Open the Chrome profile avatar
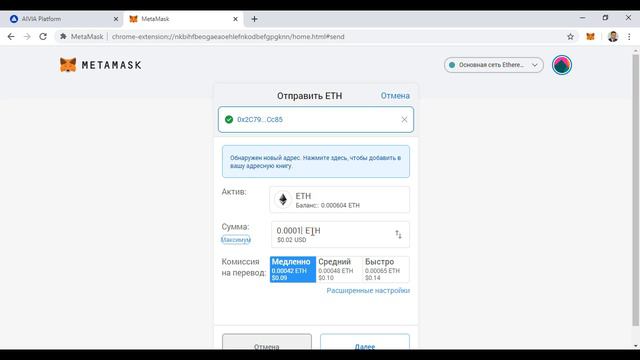The height and width of the screenshot is (360, 640). click(x=613, y=36)
